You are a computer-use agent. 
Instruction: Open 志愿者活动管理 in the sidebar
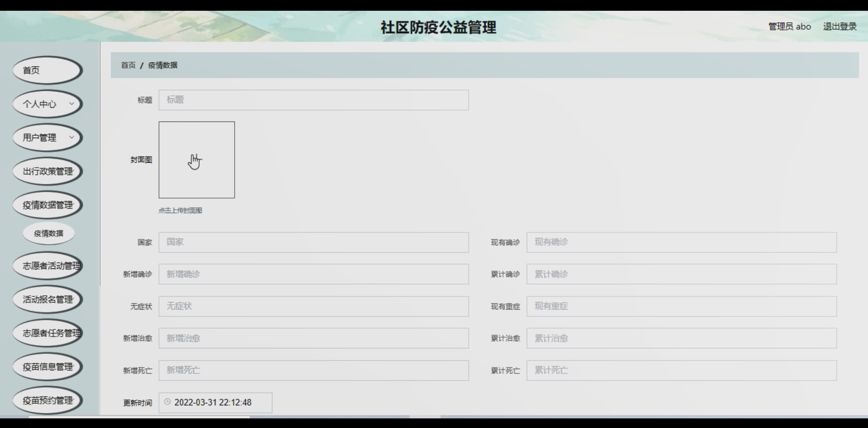pyautogui.click(x=48, y=266)
